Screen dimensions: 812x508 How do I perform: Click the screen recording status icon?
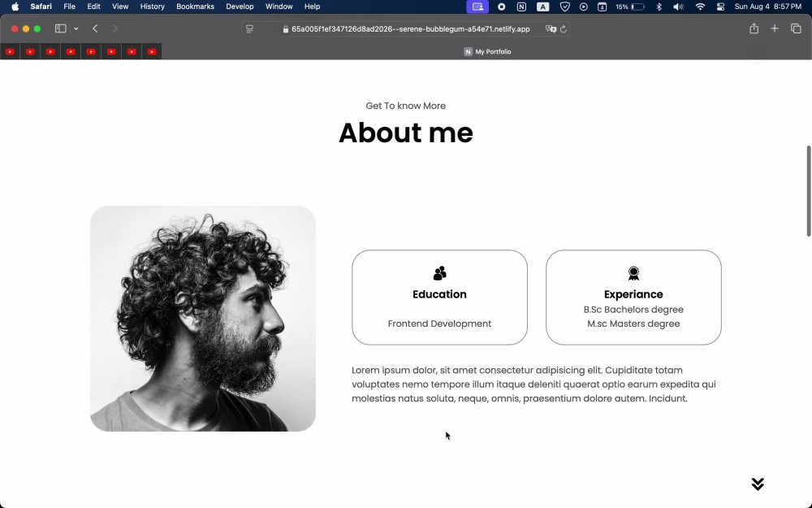(x=501, y=7)
